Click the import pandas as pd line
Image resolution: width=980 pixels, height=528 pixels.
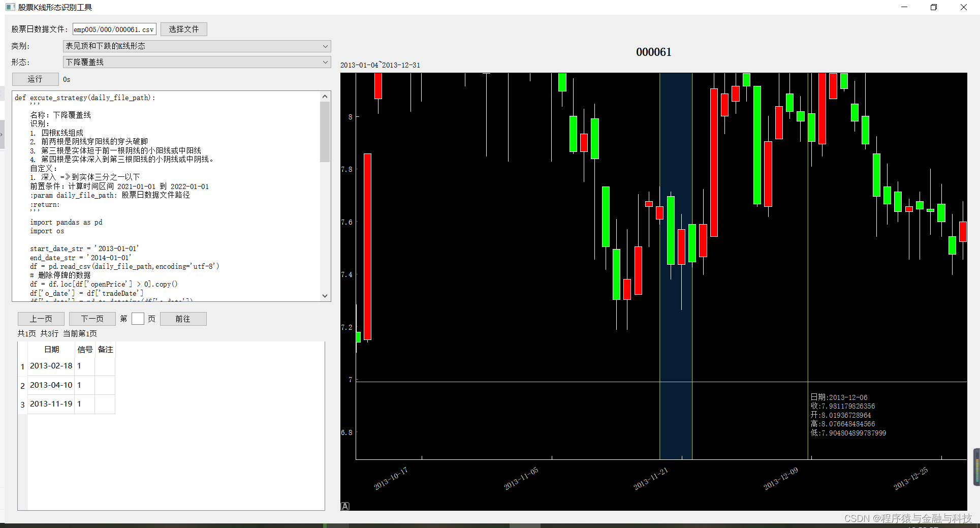pyautogui.click(x=66, y=222)
